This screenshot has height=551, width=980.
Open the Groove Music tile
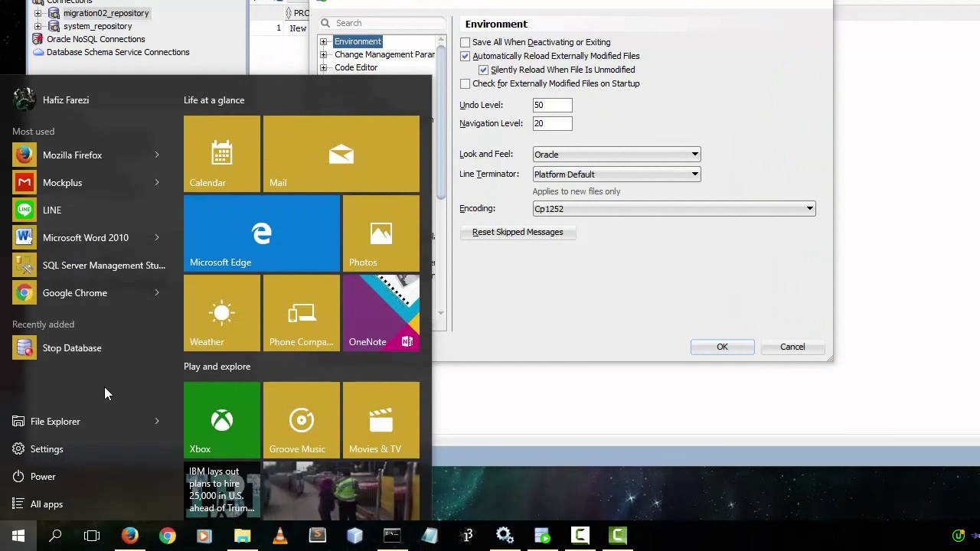302,420
